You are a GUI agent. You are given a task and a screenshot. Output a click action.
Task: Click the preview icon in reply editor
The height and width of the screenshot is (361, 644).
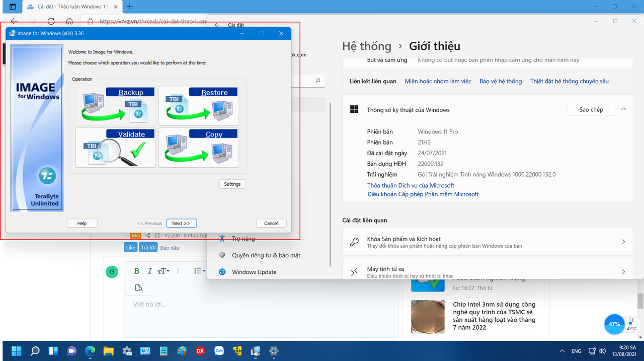tap(139, 288)
